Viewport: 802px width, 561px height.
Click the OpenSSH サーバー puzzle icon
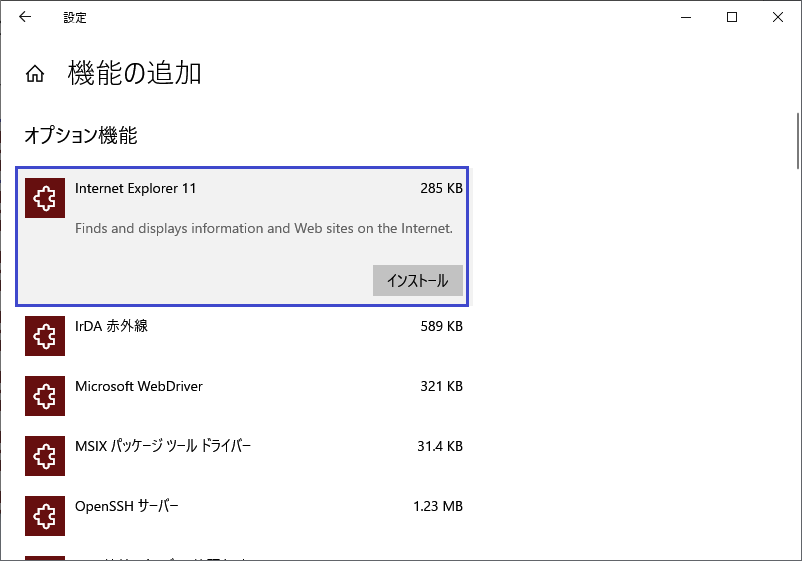tap(45, 515)
